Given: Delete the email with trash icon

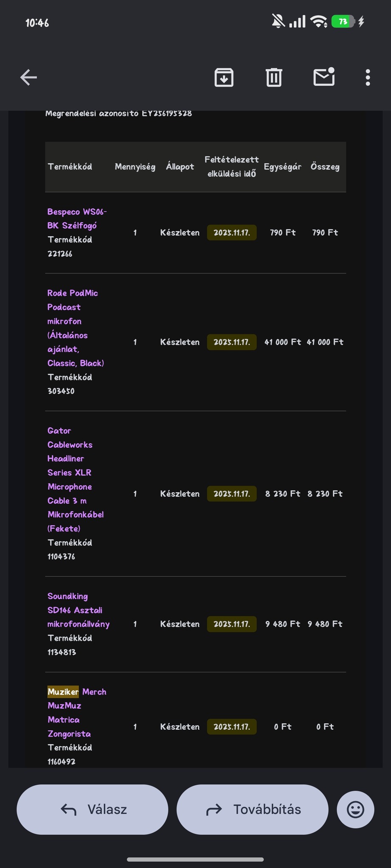Looking at the screenshot, I should click(x=274, y=78).
